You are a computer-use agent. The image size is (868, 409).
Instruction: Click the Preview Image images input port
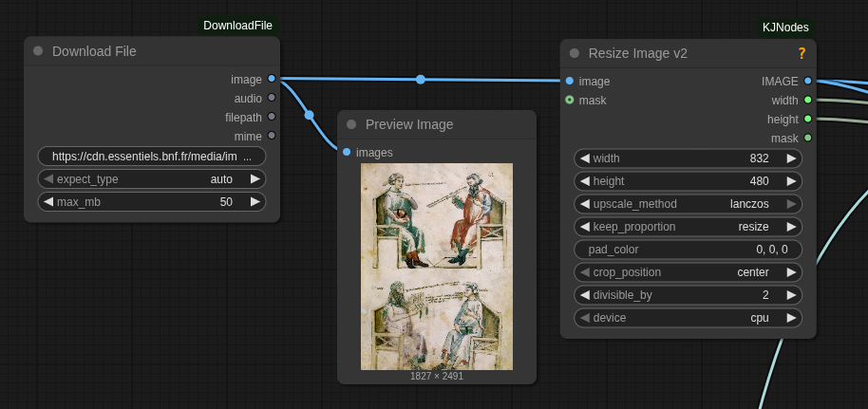(x=347, y=152)
